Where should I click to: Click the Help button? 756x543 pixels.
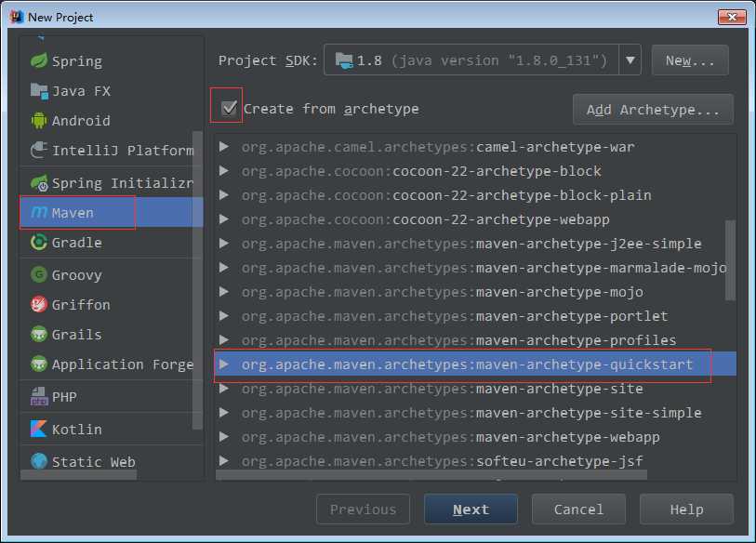686,510
